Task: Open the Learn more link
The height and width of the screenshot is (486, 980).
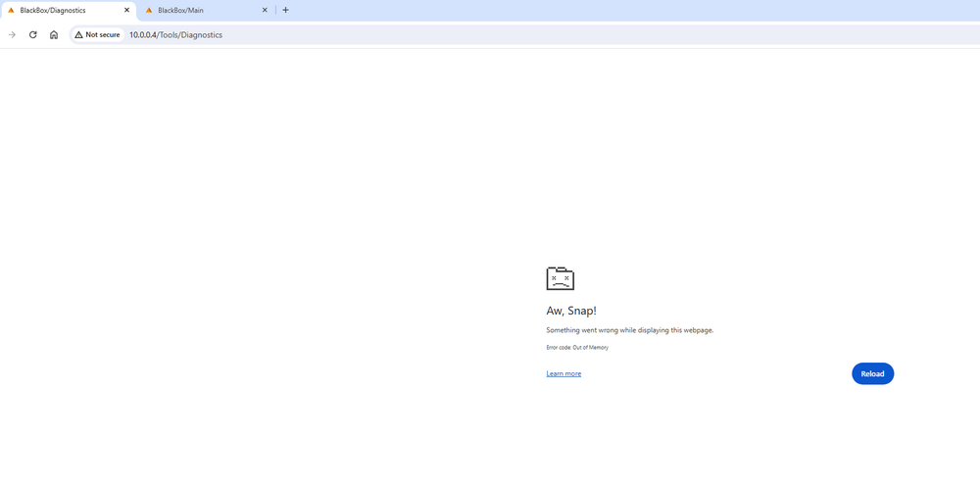Action: [563, 373]
